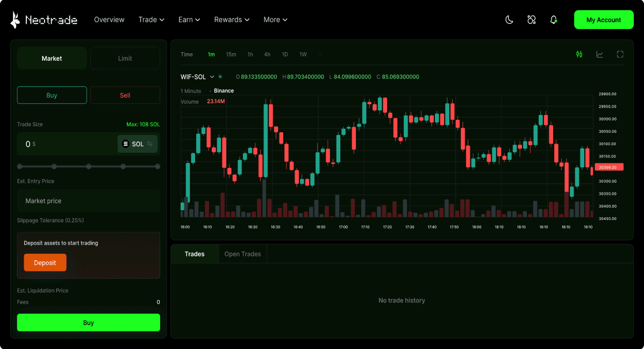The height and width of the screenshot is (349, 644).
Task: Switch trade direction to Sell
Action: (x=125, y=95)
